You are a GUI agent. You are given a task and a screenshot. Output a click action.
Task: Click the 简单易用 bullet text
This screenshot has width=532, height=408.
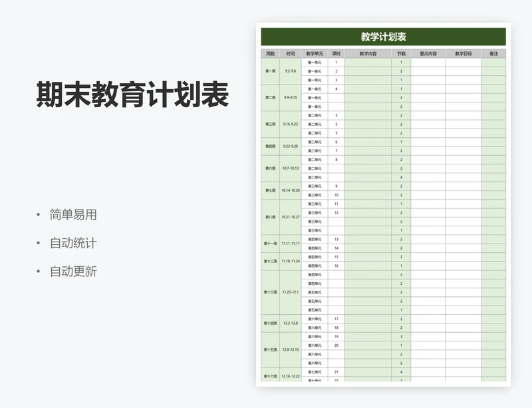coord(73,215)
